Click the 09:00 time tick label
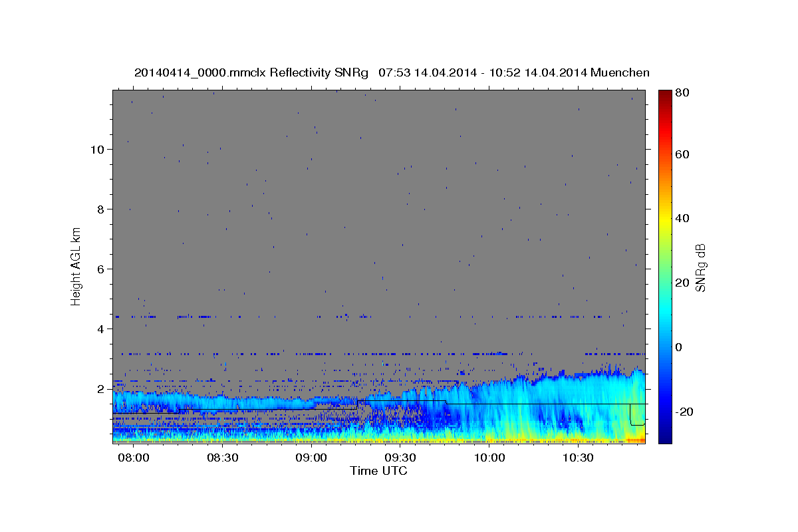The height and width of the screenshot is (532, 798). 312,458
